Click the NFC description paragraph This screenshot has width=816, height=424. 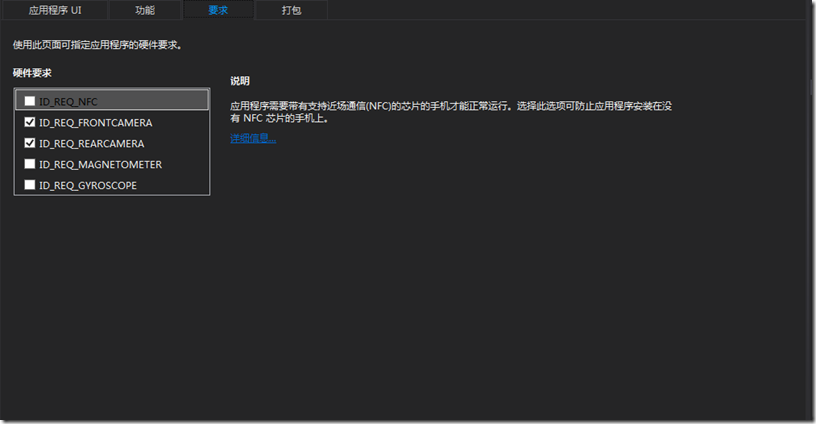[x=451, y=112]
